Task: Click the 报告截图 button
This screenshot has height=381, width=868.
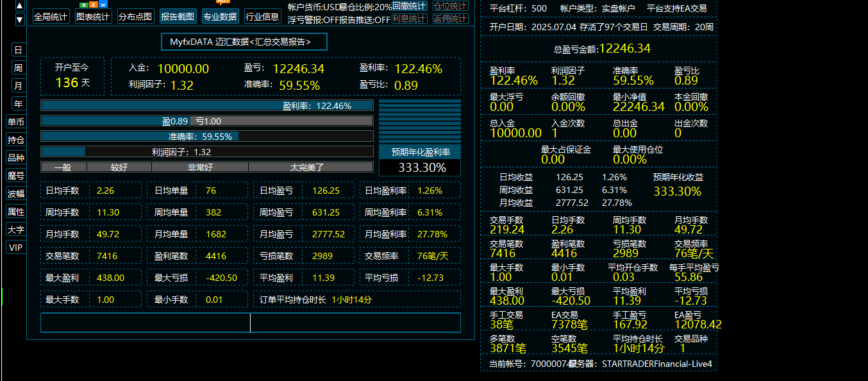Action: click(178, 17)
